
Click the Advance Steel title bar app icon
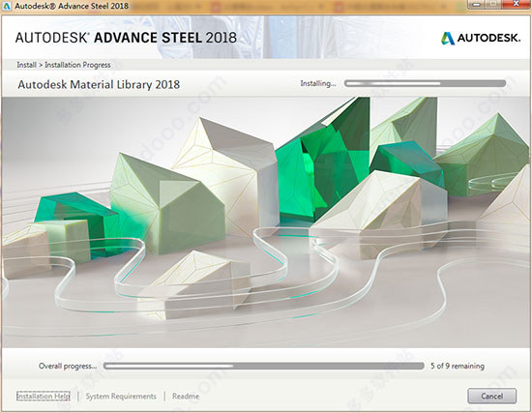point(7,6)
